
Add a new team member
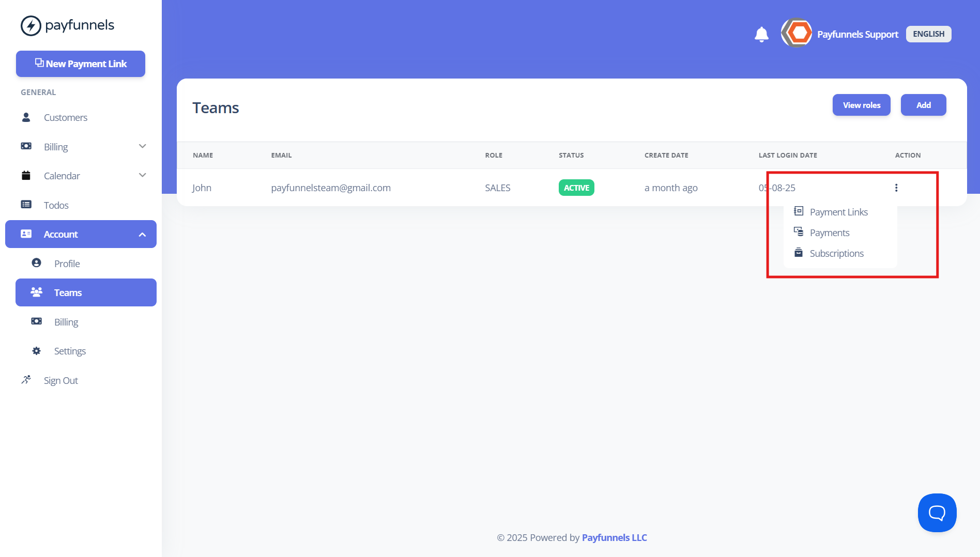point(923,105)
